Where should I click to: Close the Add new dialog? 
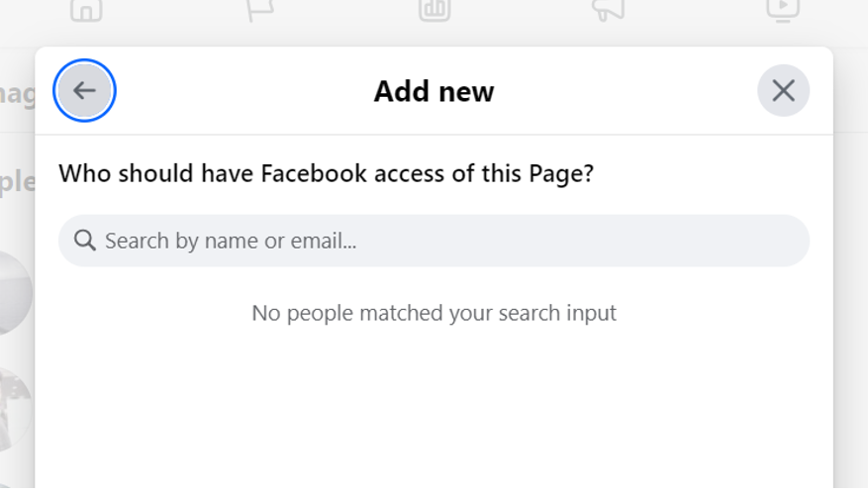[x=783, y=91]
